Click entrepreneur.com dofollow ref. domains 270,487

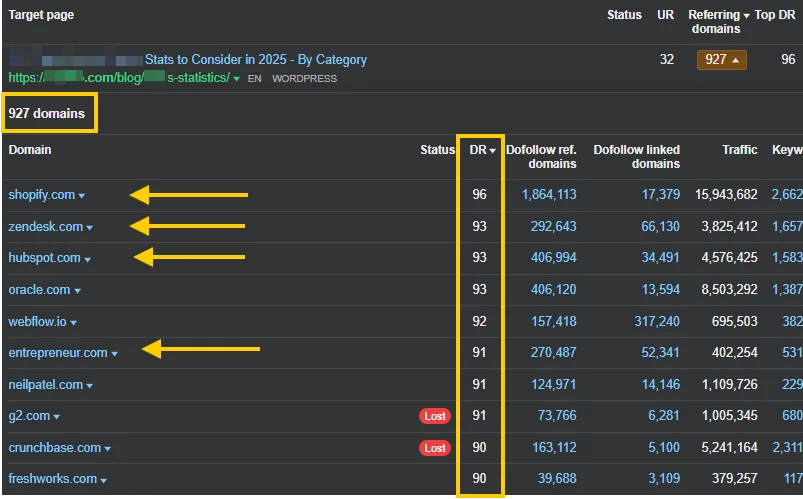[x=554, y=352]
